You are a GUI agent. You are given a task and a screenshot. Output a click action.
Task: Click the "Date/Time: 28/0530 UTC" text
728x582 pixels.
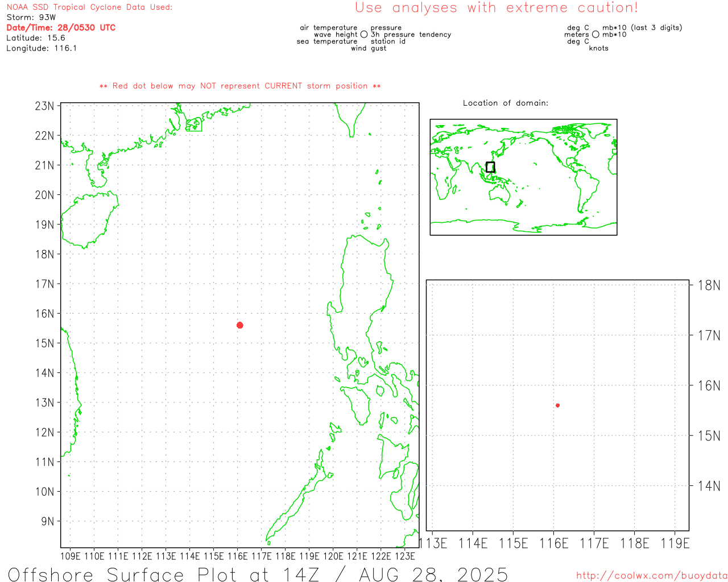point(61,28)
